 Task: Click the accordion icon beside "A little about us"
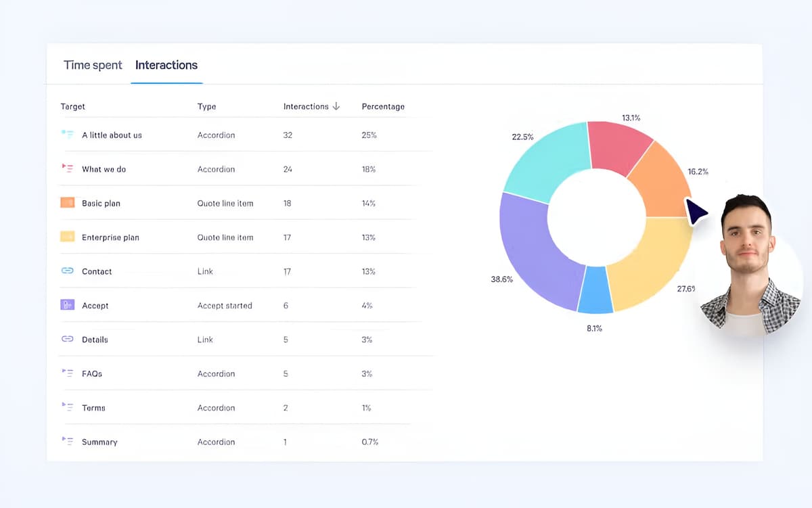68,135
